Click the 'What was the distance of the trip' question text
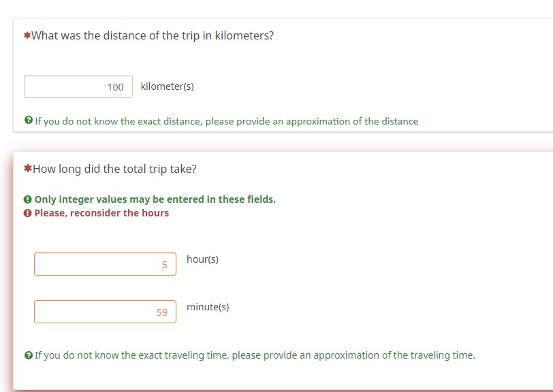 (x=153, y=35)
